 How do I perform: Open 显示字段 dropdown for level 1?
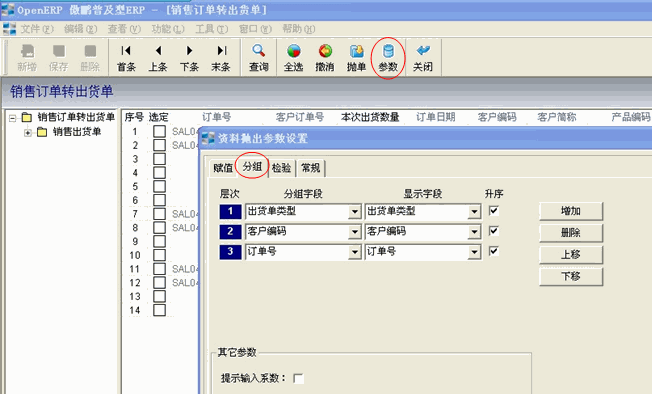pos(474,212)
